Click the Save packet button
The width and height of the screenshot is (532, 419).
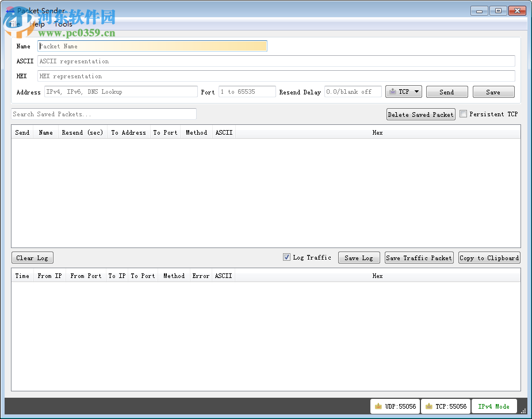(493, 92)
